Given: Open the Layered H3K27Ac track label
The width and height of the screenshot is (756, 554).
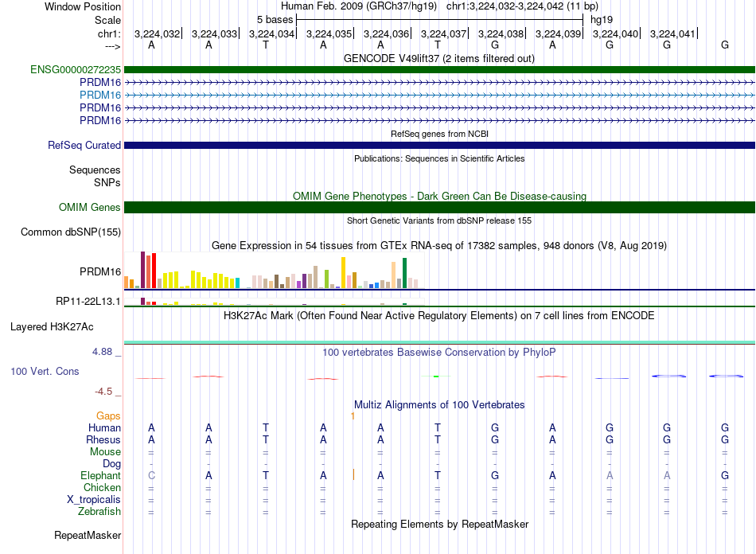Looking at the screenshot, I should 52,327.
